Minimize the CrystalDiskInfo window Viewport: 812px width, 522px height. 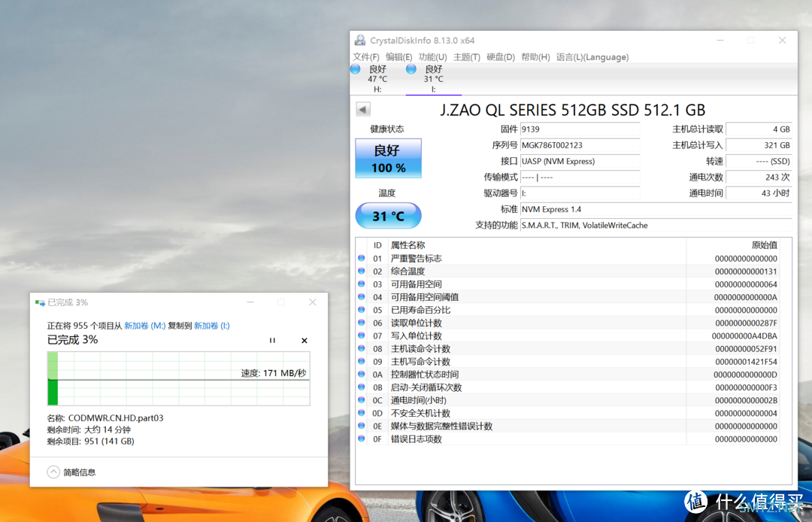pos(720,41)
